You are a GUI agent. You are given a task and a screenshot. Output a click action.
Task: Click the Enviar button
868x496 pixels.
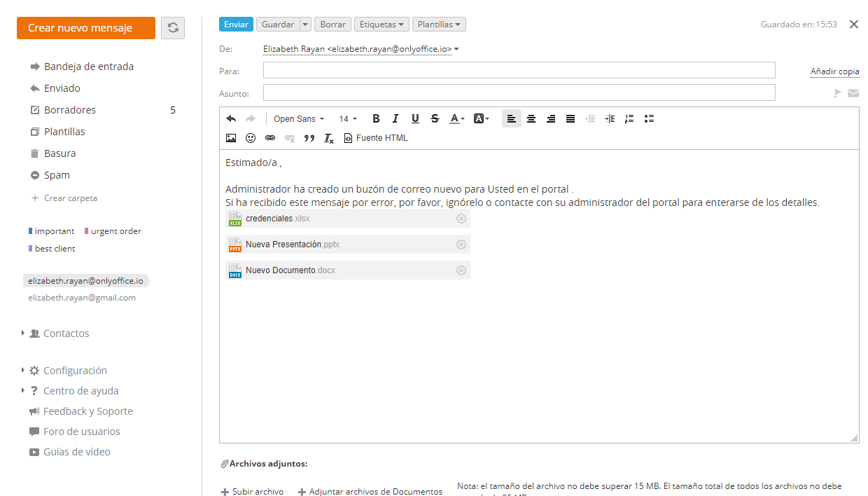click(236, 25)
